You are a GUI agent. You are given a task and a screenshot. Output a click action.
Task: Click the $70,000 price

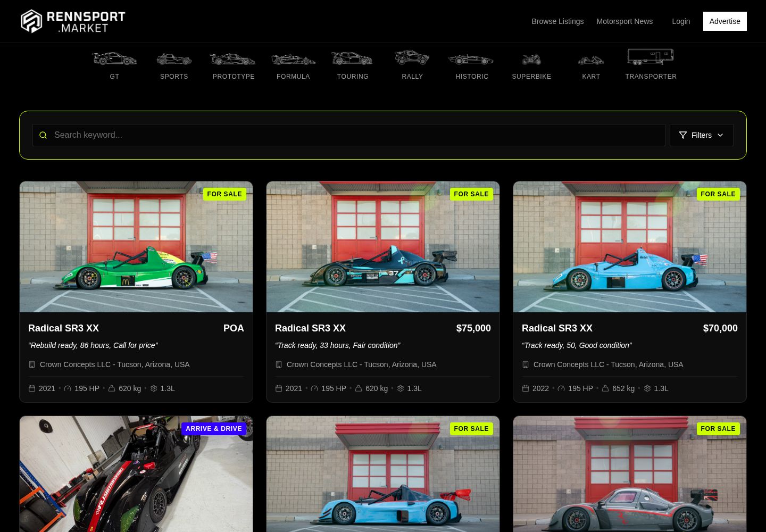point(720,328)
